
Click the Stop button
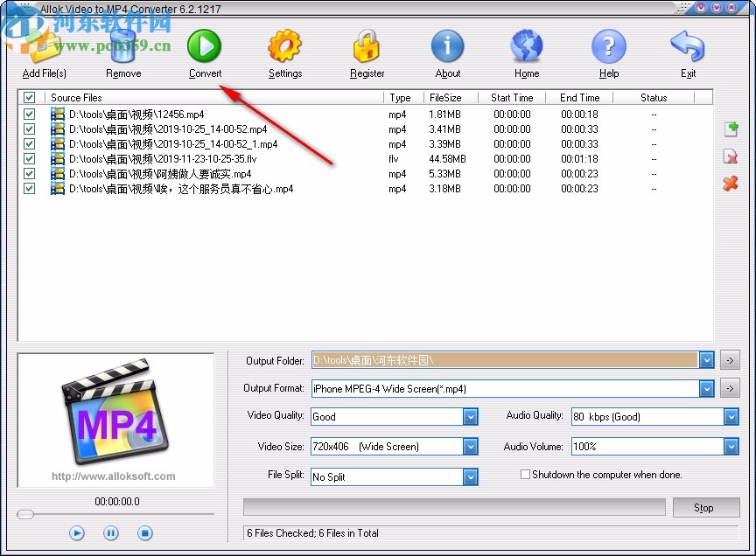706,507
